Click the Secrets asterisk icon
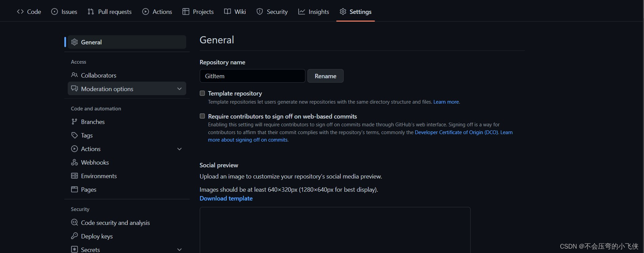Viewport: 644px width, 253px height. coord(74,249)
